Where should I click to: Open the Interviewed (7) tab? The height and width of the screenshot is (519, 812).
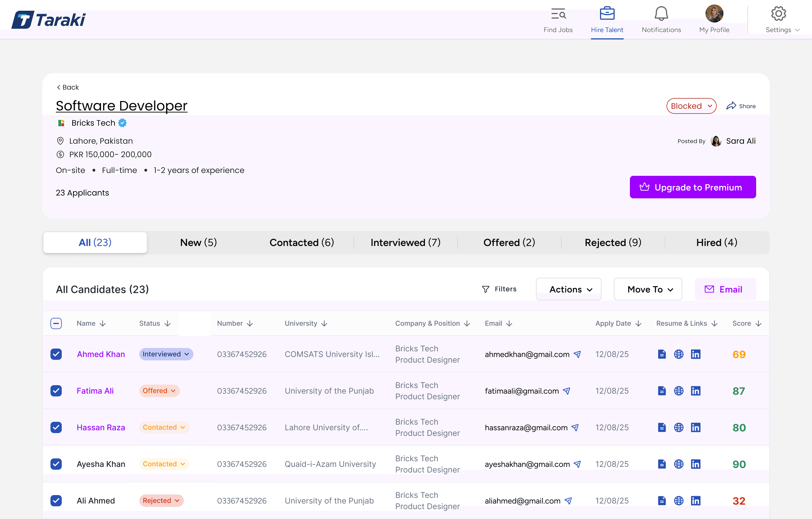(406, 242)
